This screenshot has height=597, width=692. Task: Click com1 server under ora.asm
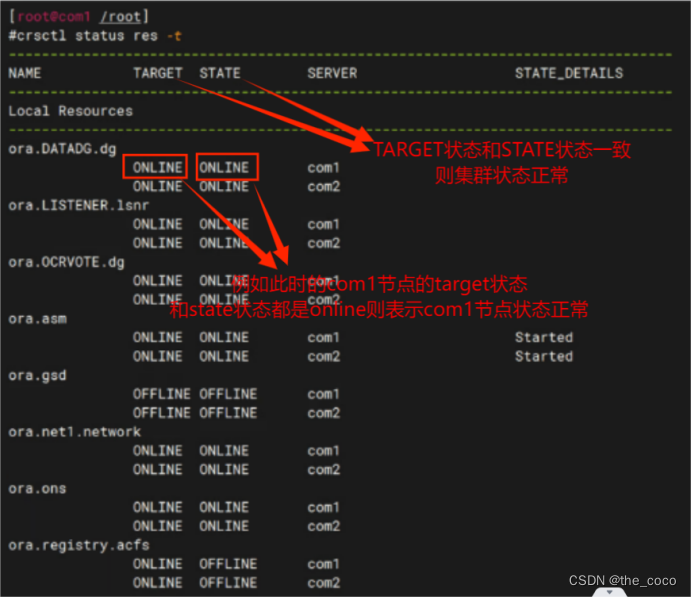click(323, 338)
